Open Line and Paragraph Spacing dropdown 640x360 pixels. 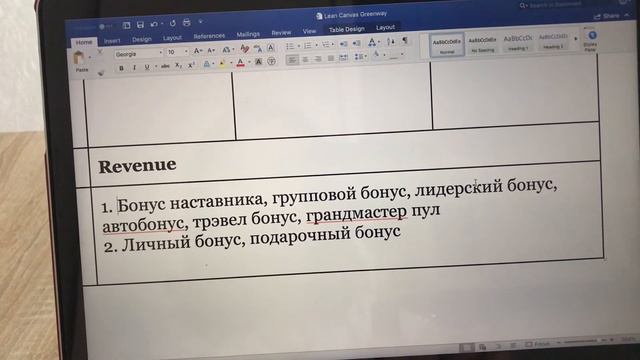point(361,56)
